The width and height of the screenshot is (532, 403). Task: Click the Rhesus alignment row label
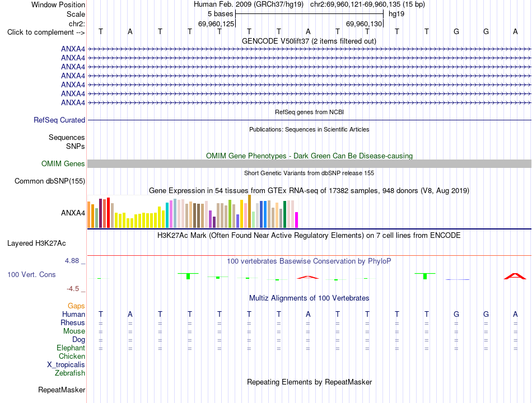click(73, 322)
